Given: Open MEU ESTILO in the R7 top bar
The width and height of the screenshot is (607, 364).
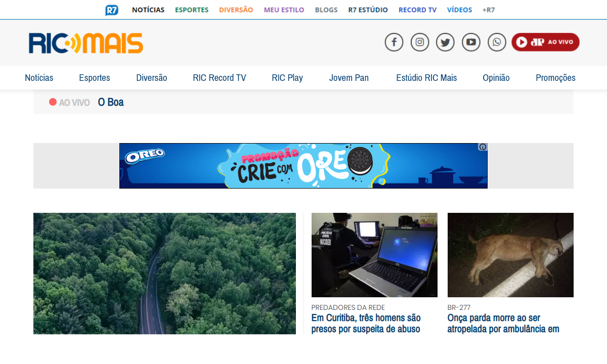Looking at the screenshot, I should tap(284, 10).
